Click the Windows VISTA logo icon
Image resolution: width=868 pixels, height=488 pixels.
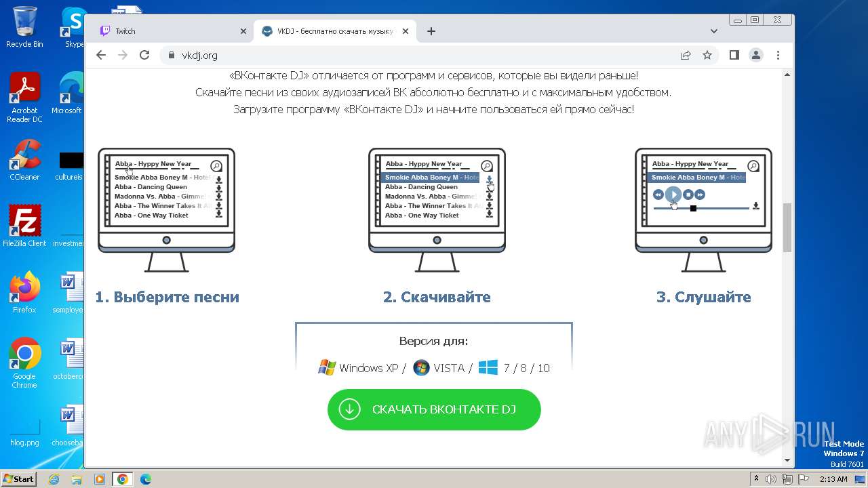pos(421,368)
